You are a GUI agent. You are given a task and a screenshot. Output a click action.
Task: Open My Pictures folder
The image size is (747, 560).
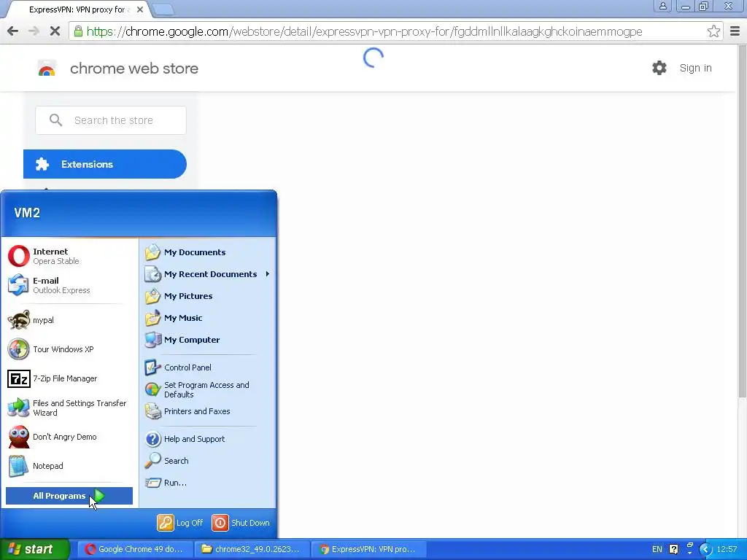click(x=208, y=296)
